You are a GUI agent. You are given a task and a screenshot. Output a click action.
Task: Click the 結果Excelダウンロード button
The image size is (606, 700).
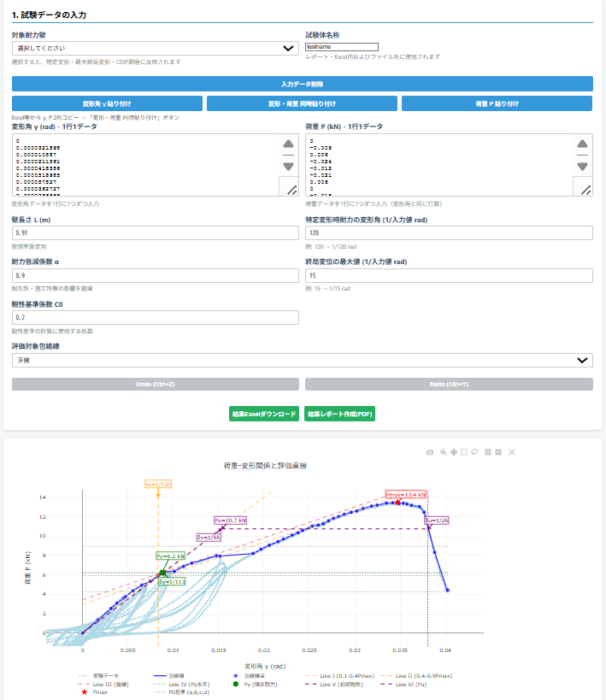(264, 414)
